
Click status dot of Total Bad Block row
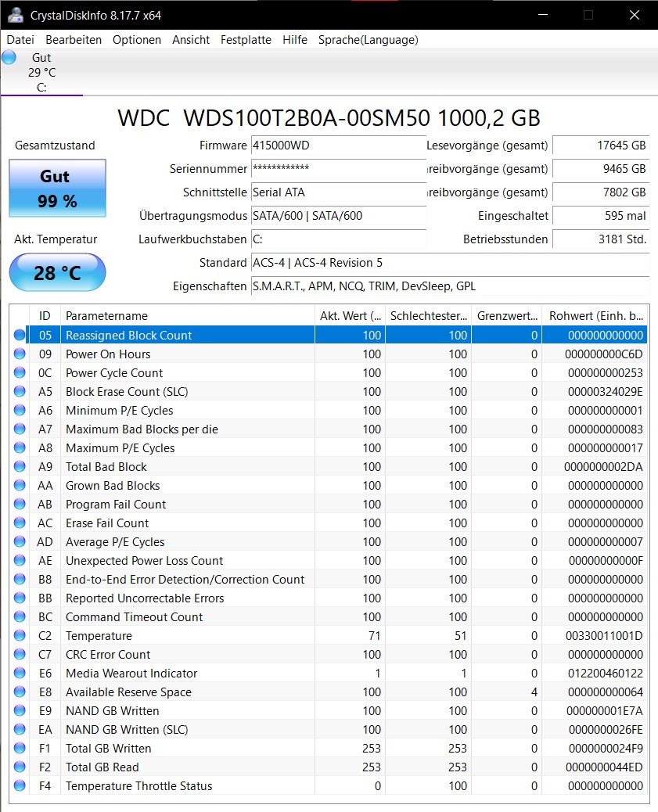[20, 466]
